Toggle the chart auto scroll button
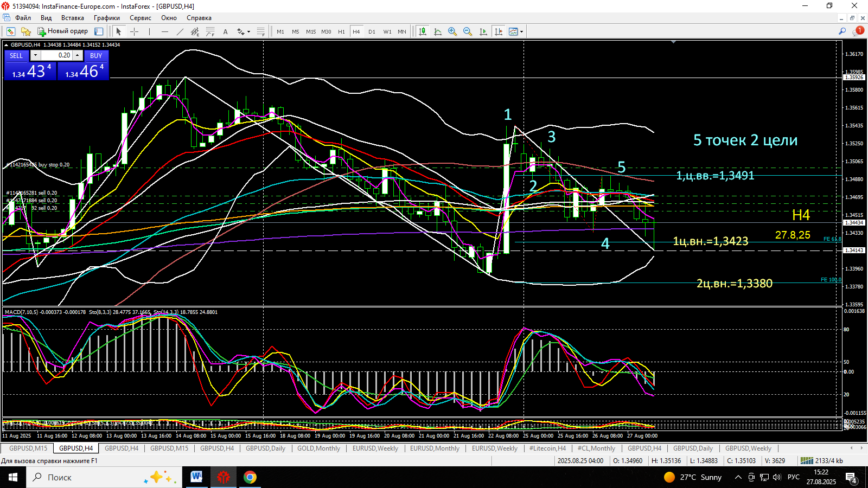Viewport: 868px width, 488px height. [x=483, y=31]
